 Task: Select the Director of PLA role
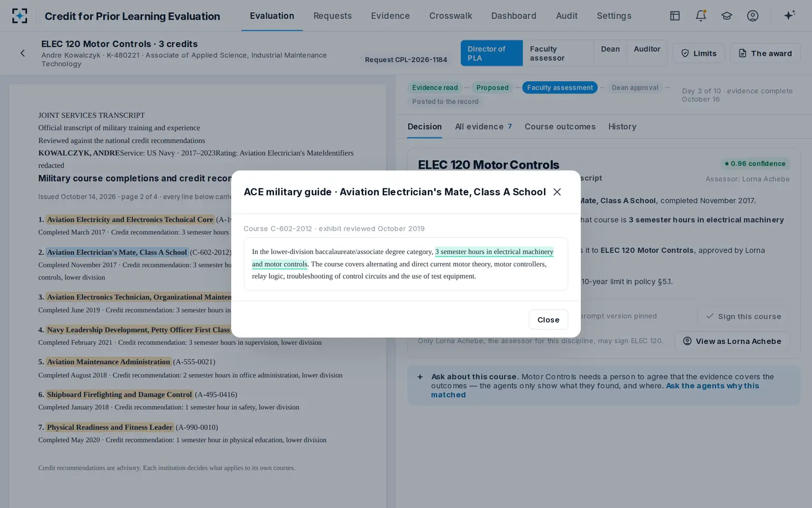(x=492, y=53)
